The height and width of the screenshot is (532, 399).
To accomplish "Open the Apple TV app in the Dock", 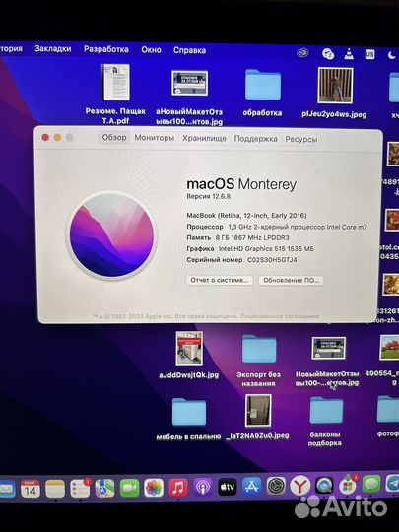I will pyautogui.click(x=228, y=488).
